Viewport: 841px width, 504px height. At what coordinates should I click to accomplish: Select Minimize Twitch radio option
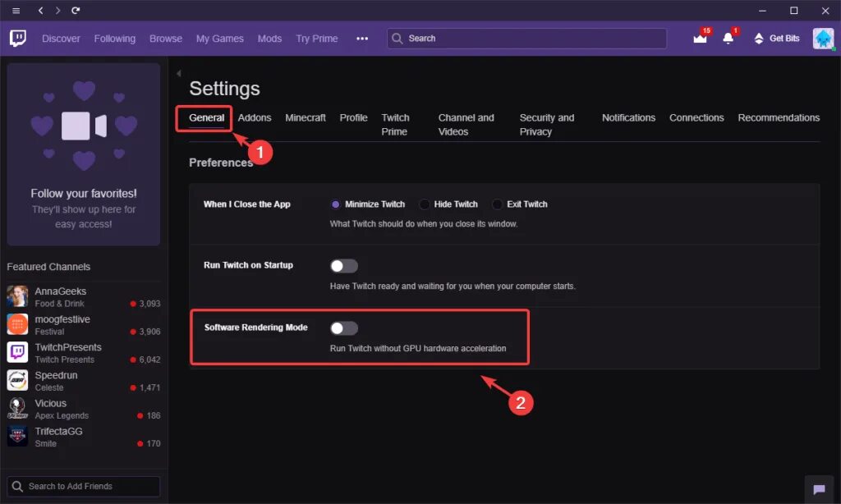pyautogui.click(x=335, y=204)
